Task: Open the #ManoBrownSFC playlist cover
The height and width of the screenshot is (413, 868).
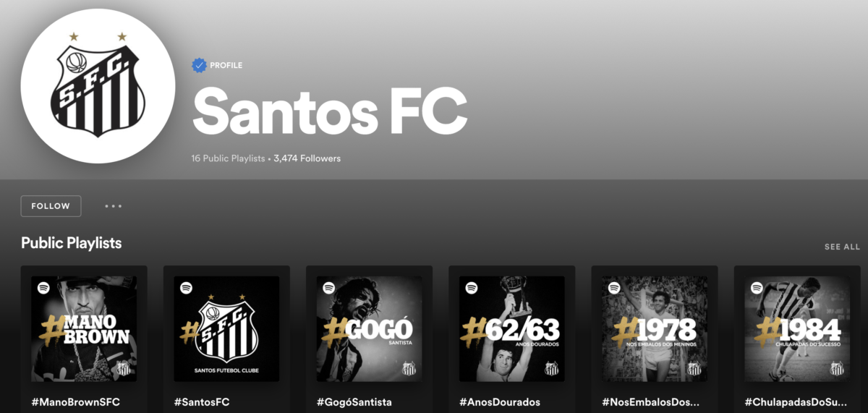Action: [x=84, y=328]
